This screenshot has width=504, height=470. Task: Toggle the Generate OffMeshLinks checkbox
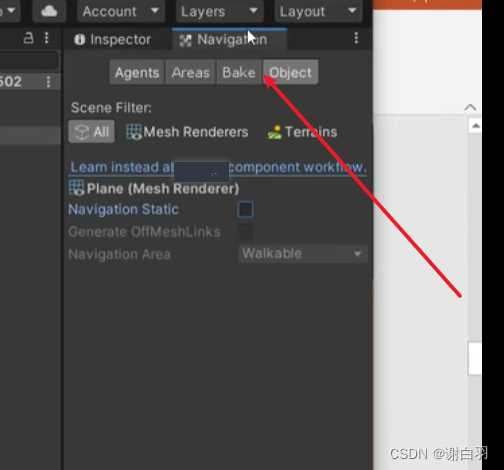tap(246, 232)
